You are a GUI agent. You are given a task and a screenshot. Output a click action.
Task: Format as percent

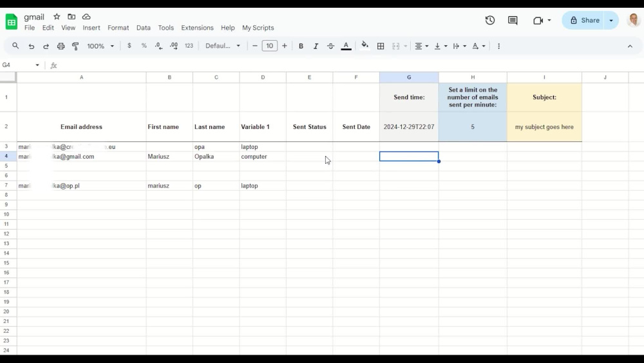click(144, 46)
